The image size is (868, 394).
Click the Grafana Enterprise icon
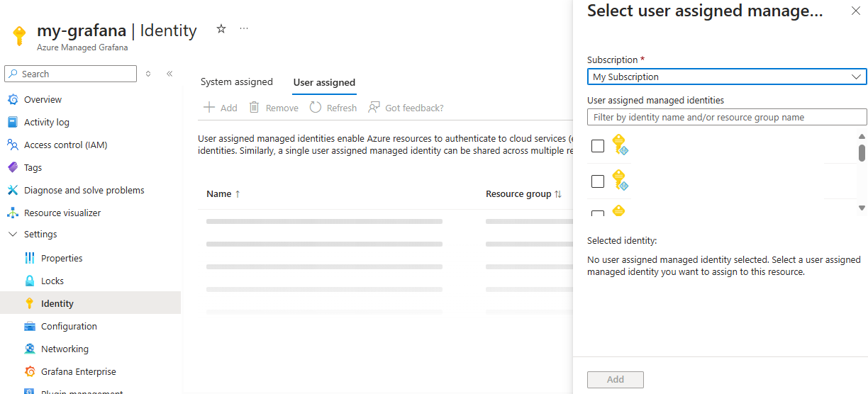(x=30, y=371)
